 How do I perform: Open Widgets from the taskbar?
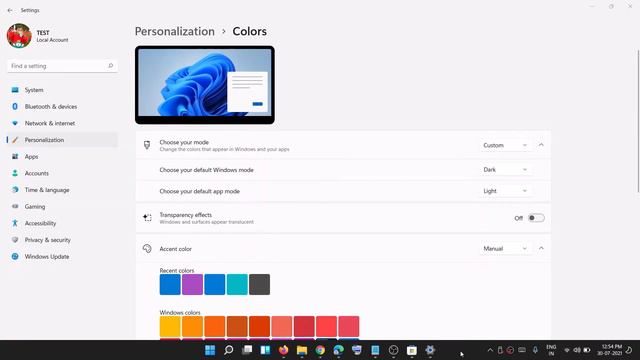point(265,350)
